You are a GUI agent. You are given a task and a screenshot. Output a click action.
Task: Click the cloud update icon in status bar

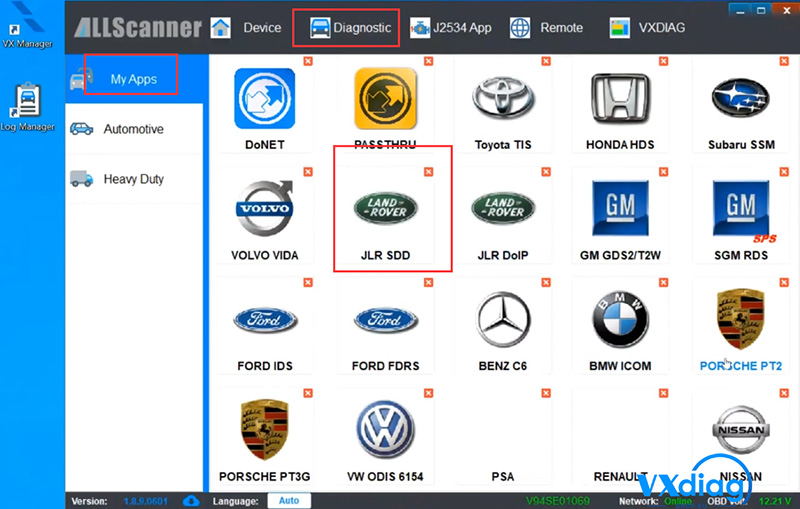191,501
